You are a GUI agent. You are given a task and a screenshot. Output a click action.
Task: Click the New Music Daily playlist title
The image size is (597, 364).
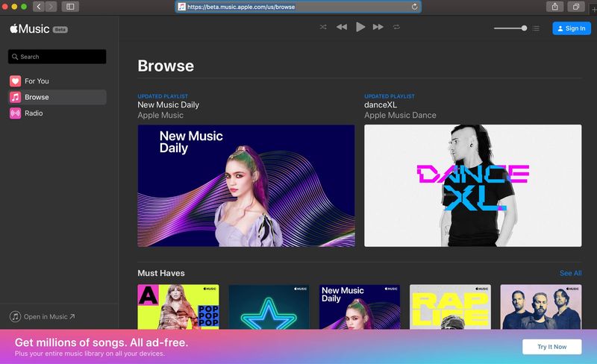(x=169, y=104)
